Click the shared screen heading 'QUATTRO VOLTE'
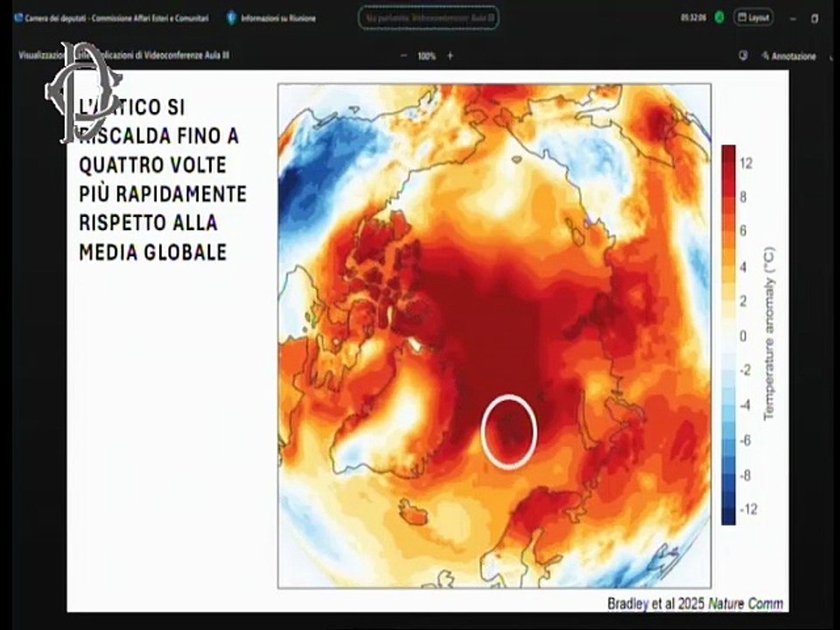Screen dimensions: 840x630 tap(152, 165)
